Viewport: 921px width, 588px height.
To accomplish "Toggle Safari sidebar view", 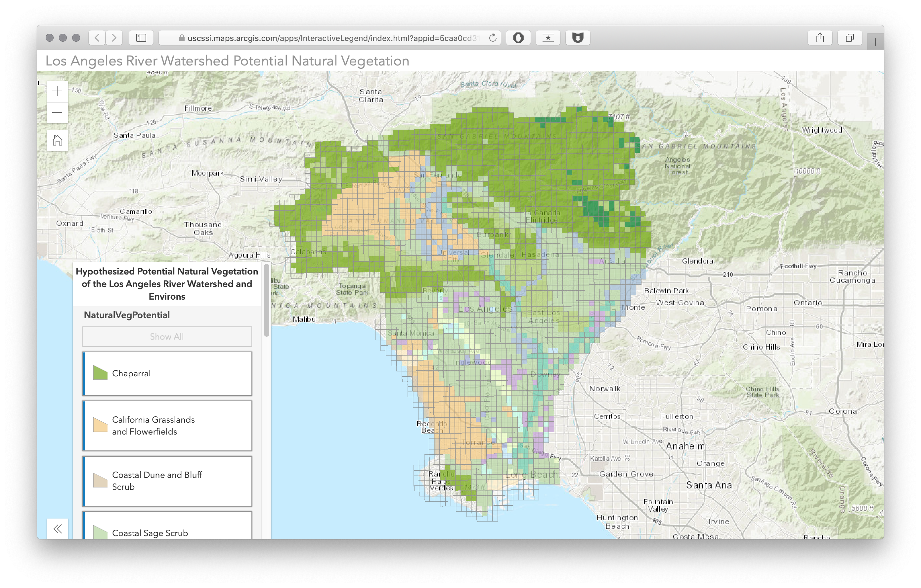I will 141,37.
